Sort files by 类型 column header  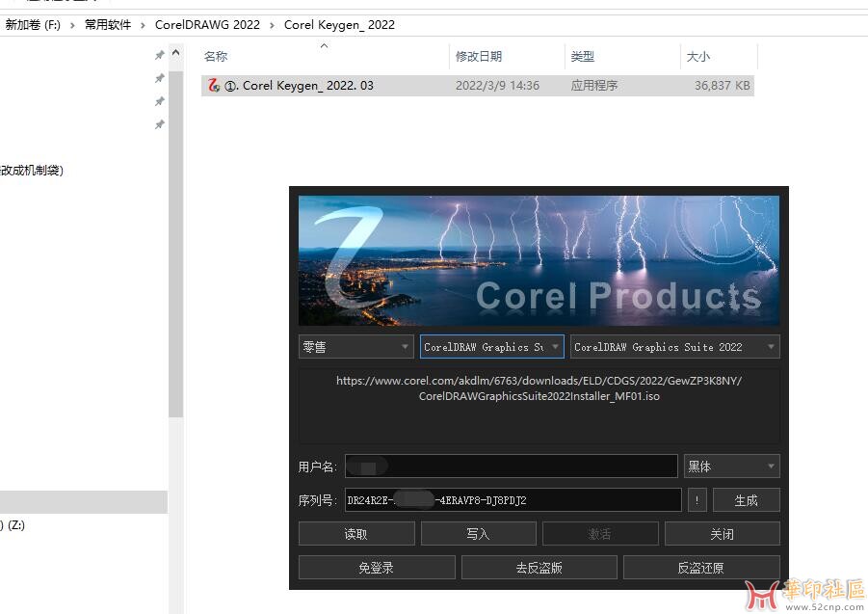(x=582, y=57)
